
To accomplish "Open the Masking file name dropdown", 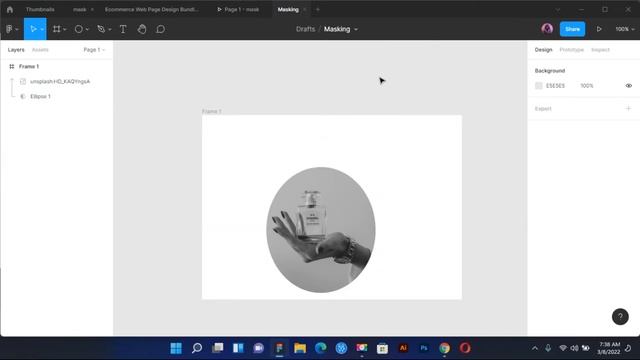I will [356, 29].
